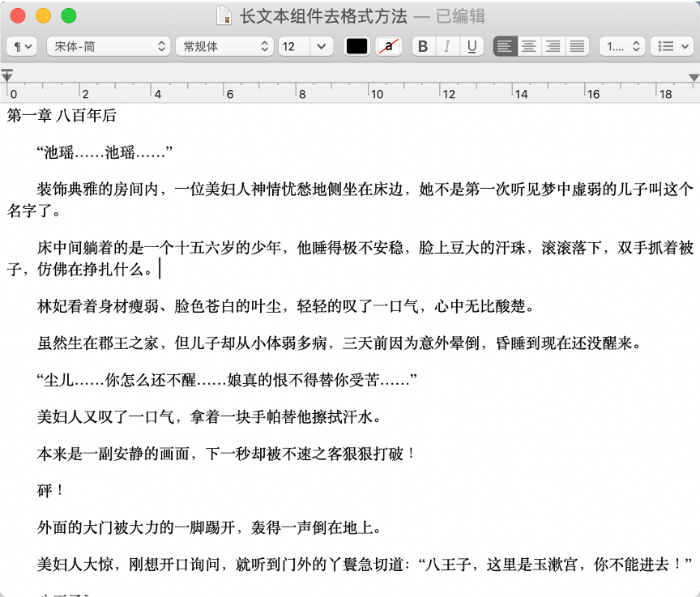This screenshot has height=597, width=700.
Task: Click the document proxy icon in the title bar
Action: click(x=224, y=15)
